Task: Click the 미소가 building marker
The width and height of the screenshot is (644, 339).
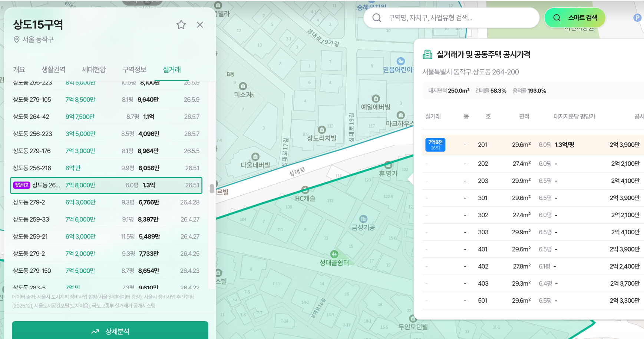Action: (x=243, y=86)
